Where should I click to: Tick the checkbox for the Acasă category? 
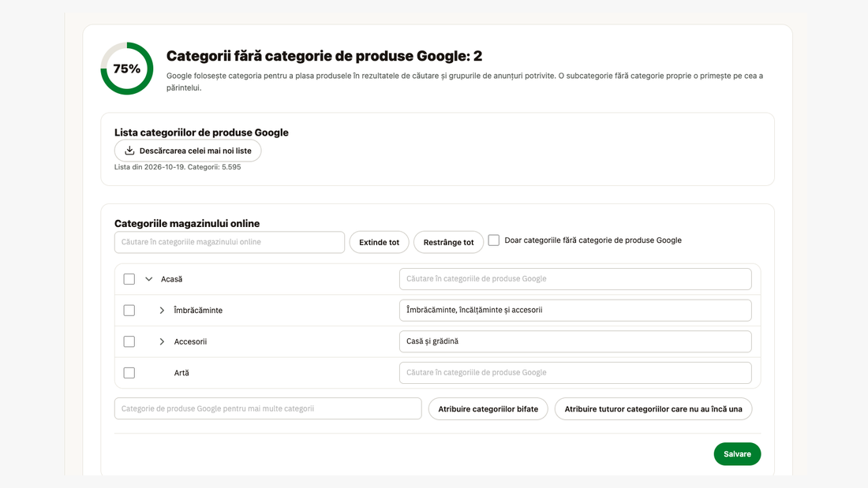pos(129,279)
